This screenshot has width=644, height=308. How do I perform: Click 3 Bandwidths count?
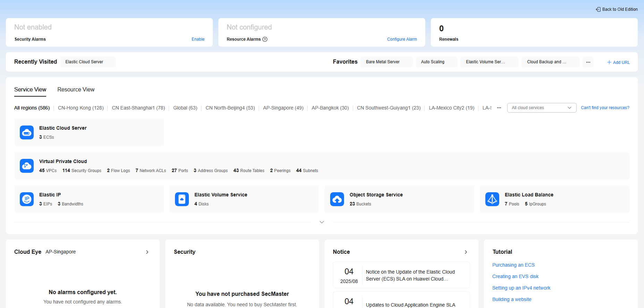tap(70, 204)
